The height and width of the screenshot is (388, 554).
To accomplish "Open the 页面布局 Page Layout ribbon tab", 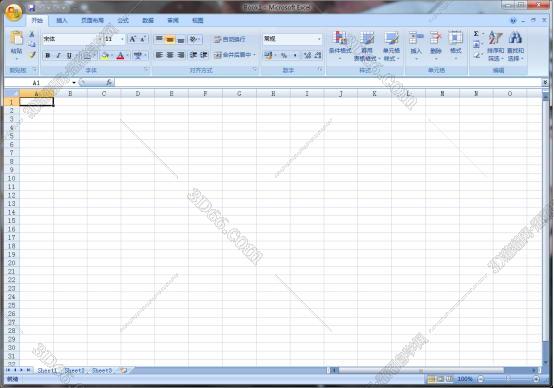I will pos(92,20).
